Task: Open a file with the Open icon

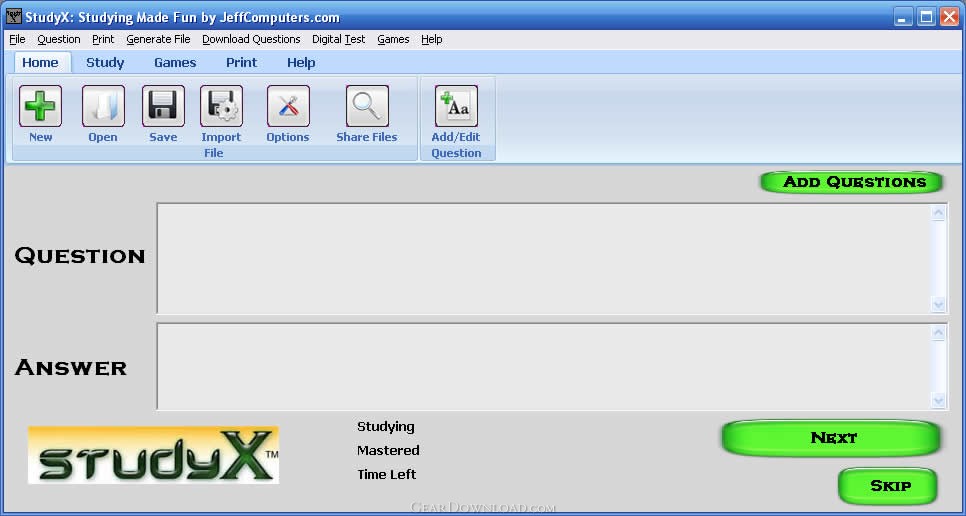Action: click(103, 106)
